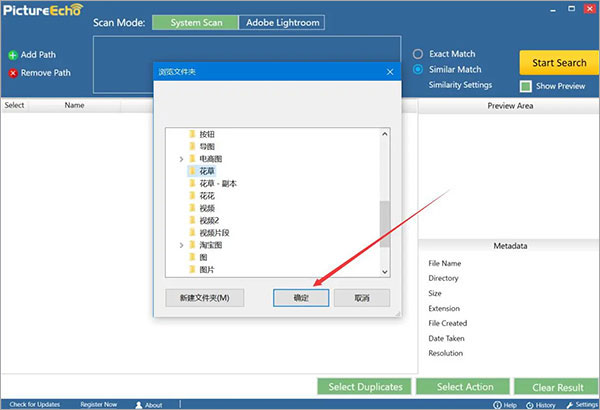Confirm the folder with 确定 button
600x410 pixels.
301,298
